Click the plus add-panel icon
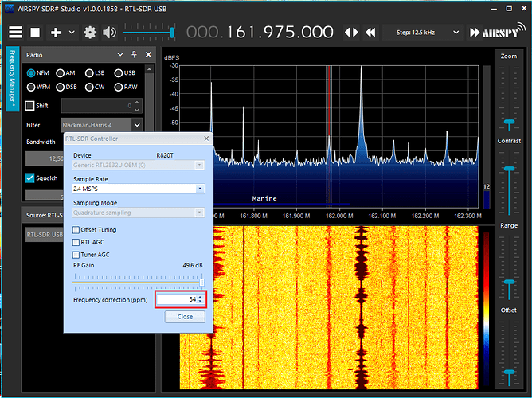The width and height of the screenshot is (532, 398). pos(56,33)
